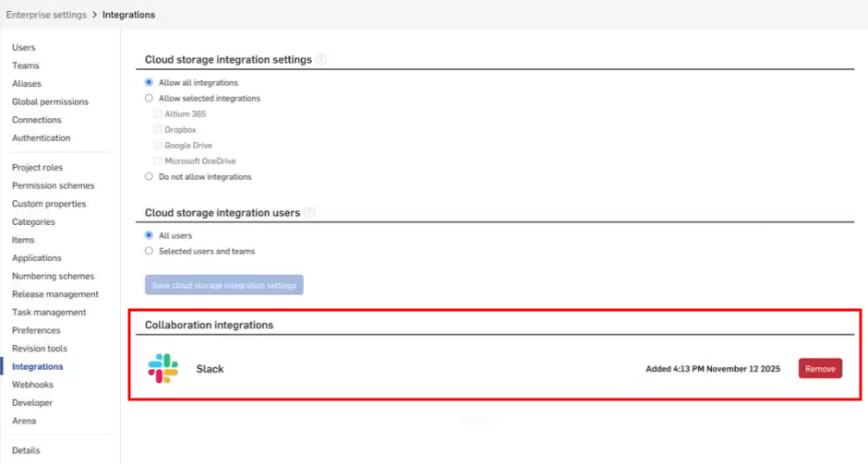Image resolution: width=868 pixels, height=464 pixels.
Task: Open Custom properties settings
Action: tap(49, 204)
